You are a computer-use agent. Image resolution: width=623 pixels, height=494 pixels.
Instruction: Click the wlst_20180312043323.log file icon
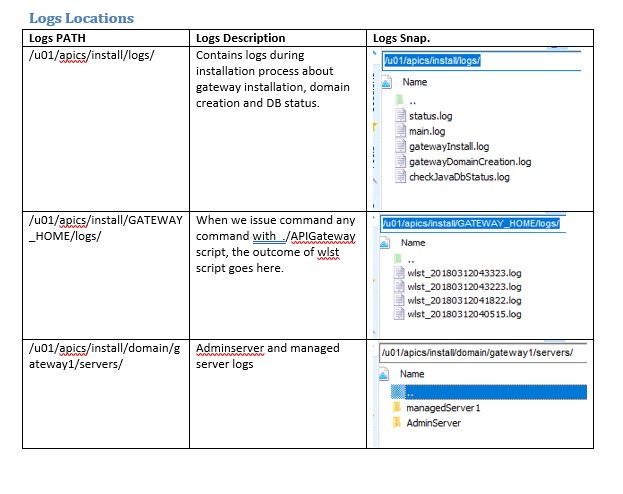click(399, 272)
